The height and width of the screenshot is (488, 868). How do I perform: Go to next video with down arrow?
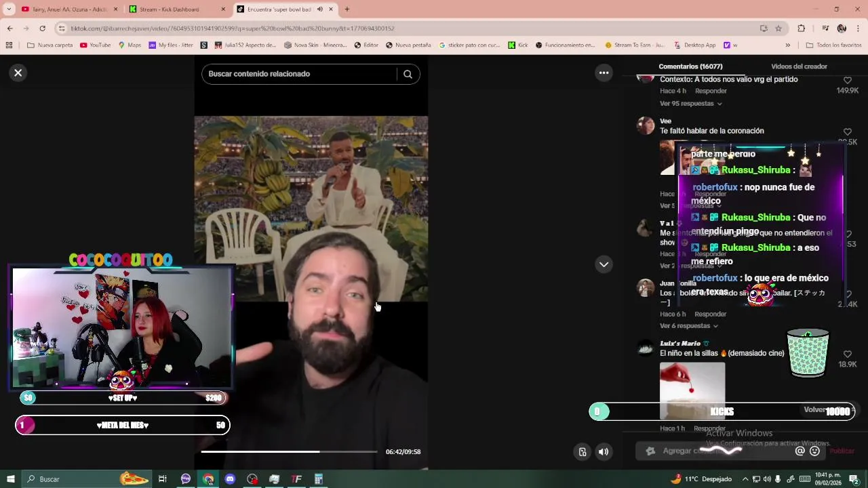tap(604, 264)
